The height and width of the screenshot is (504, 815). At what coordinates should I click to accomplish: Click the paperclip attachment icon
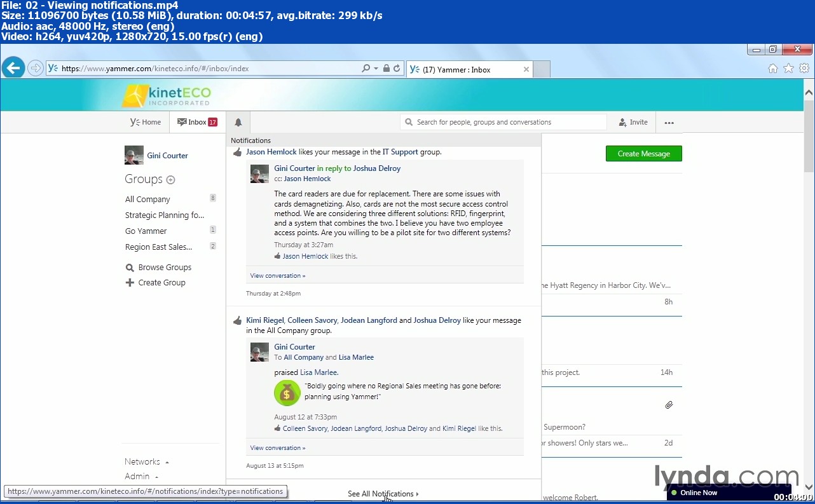(x=669, y=405)
